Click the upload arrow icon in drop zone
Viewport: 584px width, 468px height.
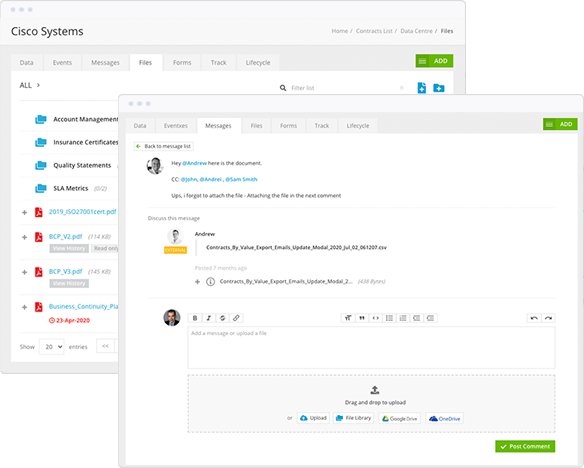[375, 390]
